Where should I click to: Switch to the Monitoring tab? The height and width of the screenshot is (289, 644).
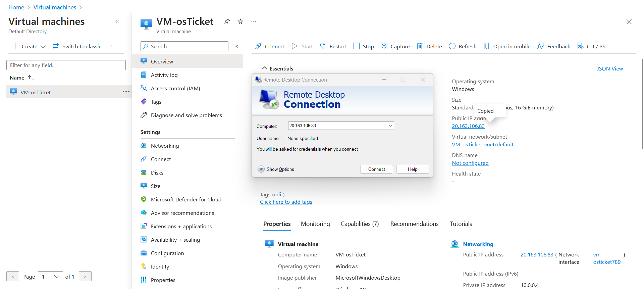(315, 224)
